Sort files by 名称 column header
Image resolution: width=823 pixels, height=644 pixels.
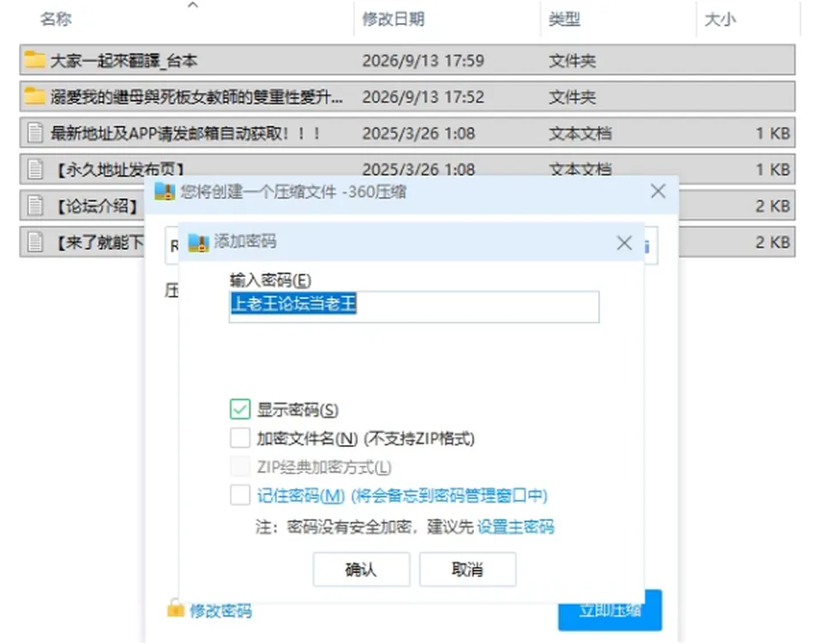56,20
